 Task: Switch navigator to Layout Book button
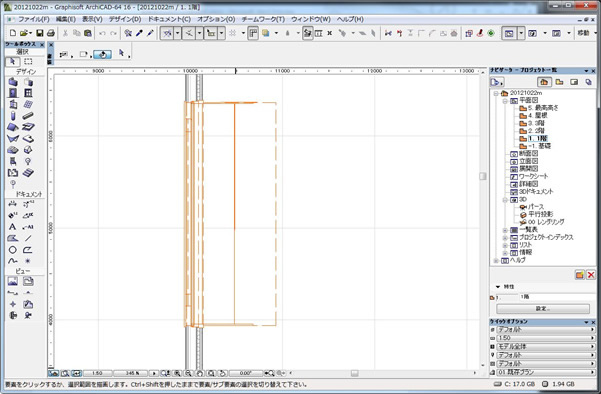(x=574, y=82)
